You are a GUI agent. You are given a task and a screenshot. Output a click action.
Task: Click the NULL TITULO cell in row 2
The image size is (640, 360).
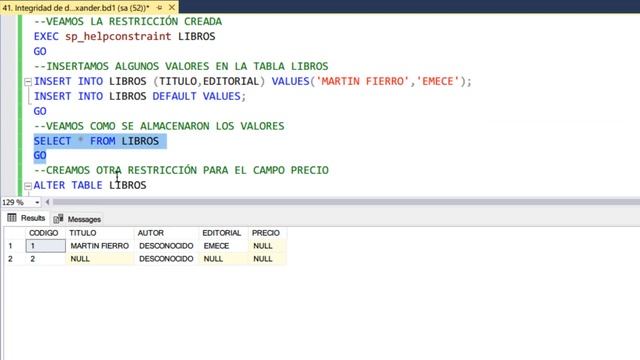coord(100,259)
